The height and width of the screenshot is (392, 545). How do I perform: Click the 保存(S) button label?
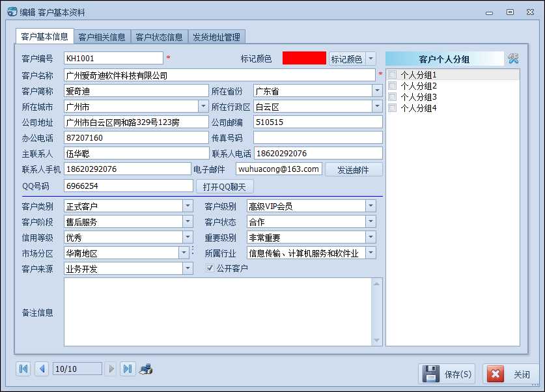click(458, 374)
